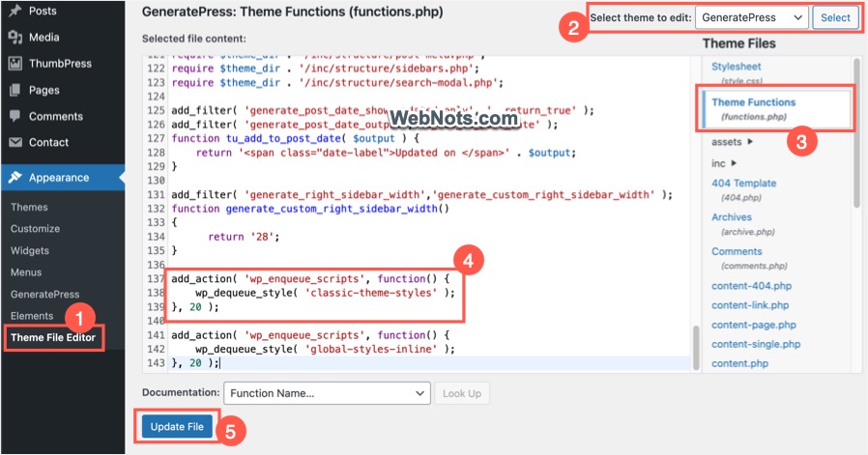Screen dimensions: 868x455
Task: Click the Contact envelope icon
Action: tap(15, 142)
